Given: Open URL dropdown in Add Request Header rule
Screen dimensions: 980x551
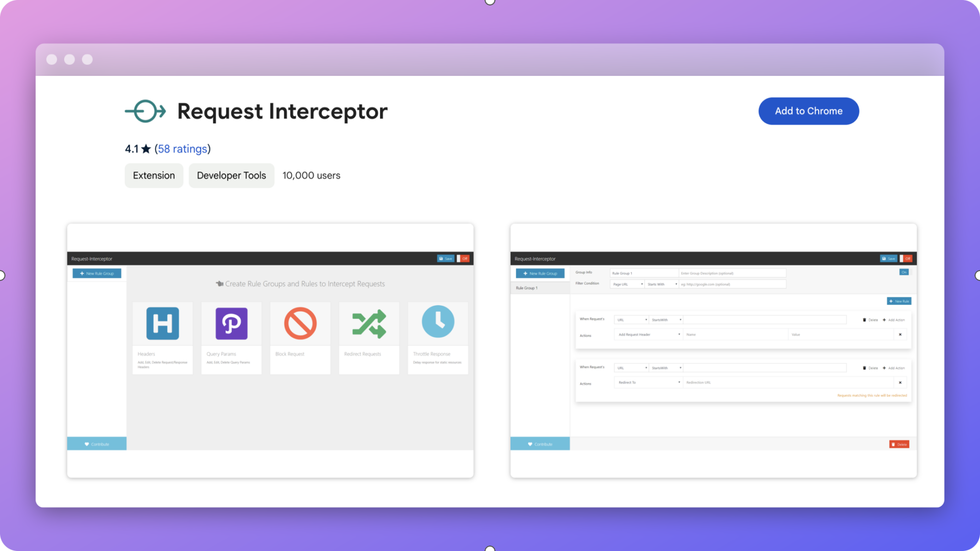Looking at the screenshot, I should point(631,320).
